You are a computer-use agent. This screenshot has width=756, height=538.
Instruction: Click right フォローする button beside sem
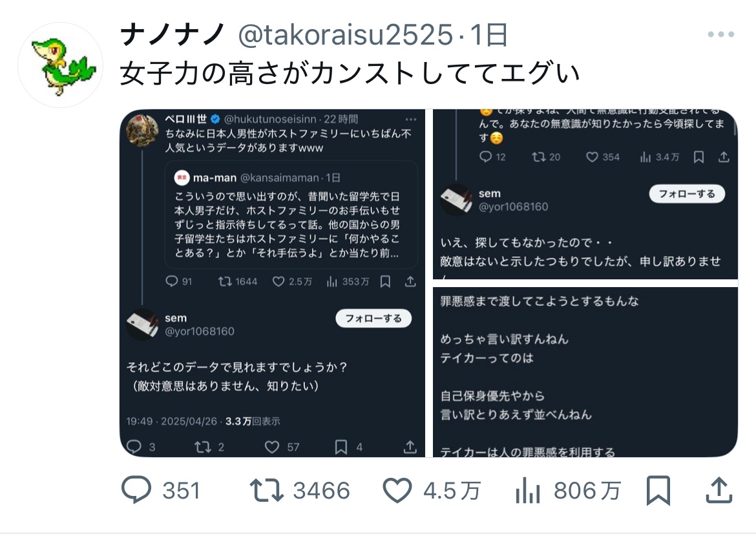click(687, 194)
